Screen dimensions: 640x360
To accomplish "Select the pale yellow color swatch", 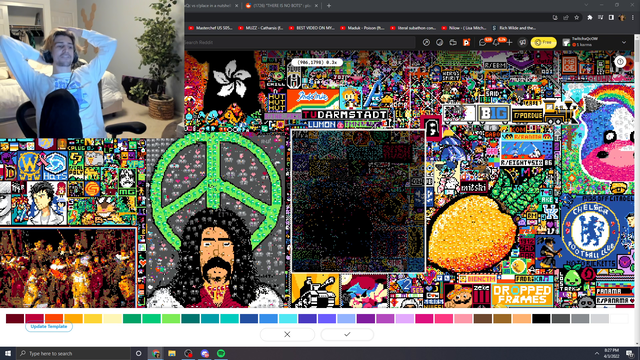I will coord(113,318).
